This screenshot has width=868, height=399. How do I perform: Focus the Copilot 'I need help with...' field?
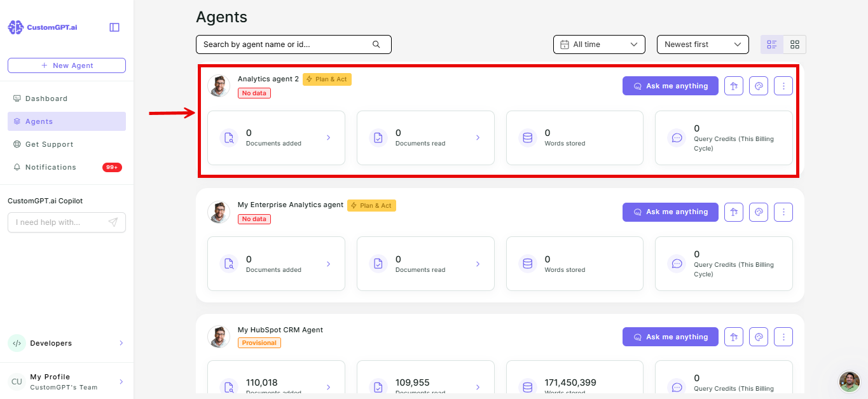click(x=67, y=222)
